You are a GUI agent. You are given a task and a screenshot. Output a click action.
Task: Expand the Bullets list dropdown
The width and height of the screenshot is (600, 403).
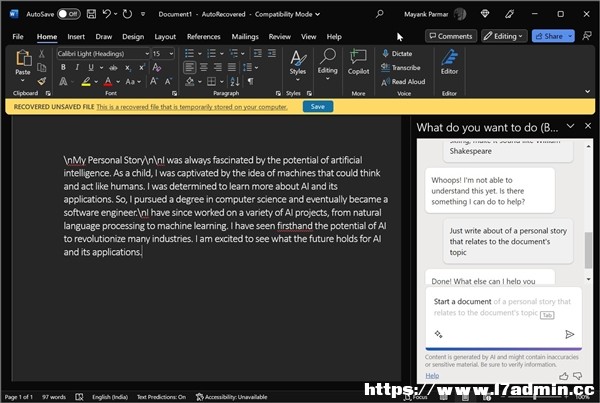[199, 54]
